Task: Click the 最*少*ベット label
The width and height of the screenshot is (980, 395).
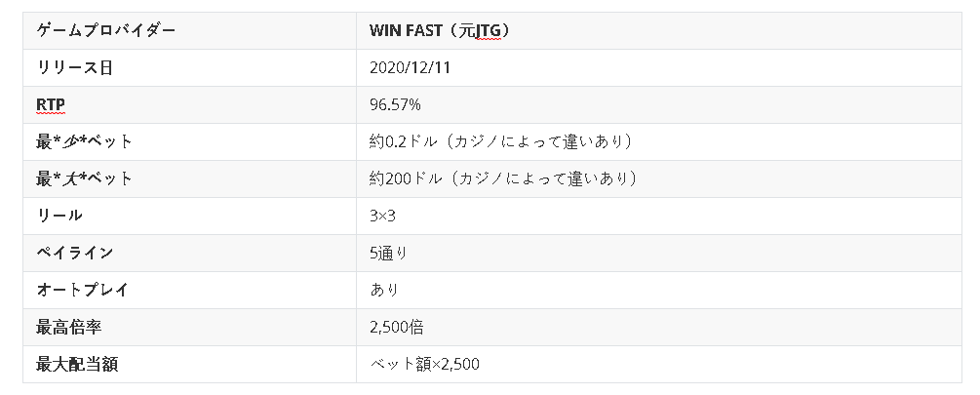Action: click(x=84, y=141)
